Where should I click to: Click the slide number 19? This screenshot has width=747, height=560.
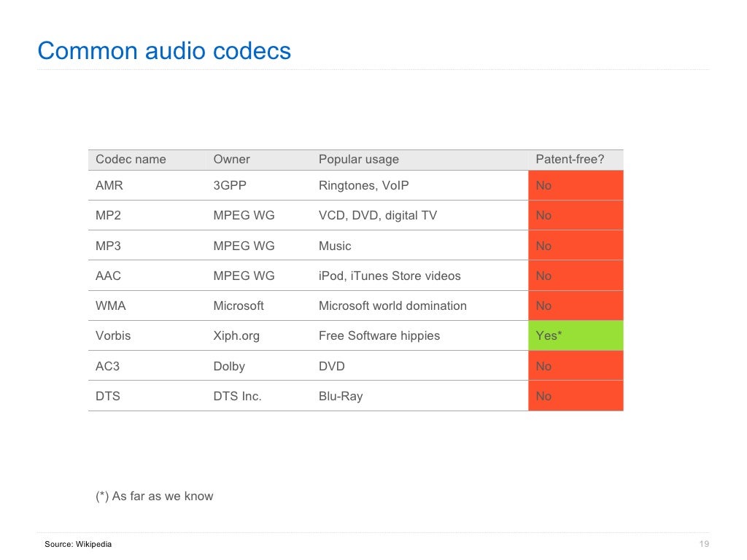pyautogui.click(x=704, y=545)
